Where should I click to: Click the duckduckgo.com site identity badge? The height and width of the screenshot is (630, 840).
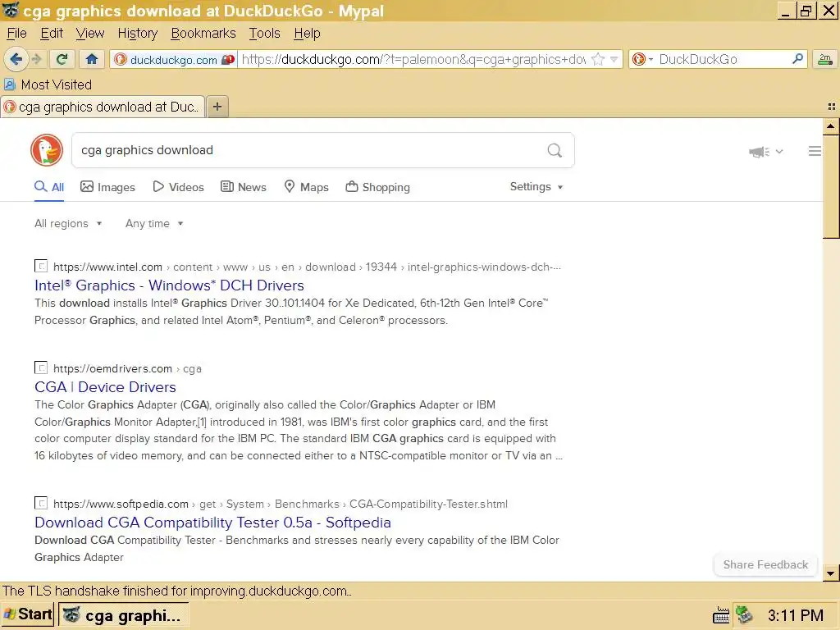(x=174, y=59)
